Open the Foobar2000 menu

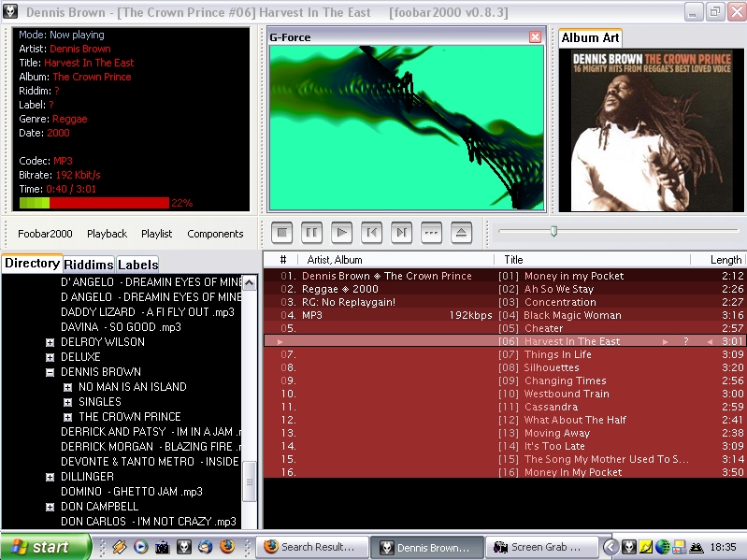click(x=45, y=234)
